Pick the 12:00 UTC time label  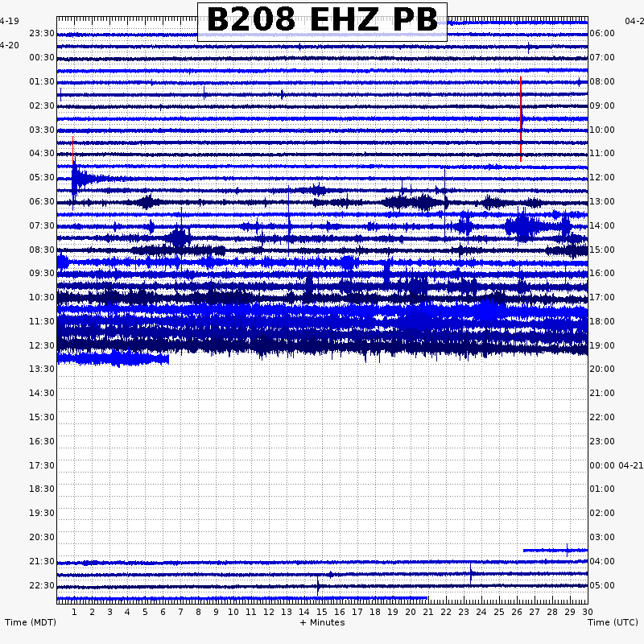coord(602,177)
